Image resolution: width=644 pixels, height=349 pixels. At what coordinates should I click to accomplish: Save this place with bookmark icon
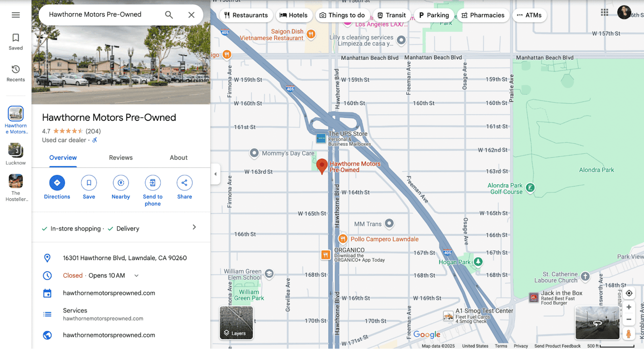click(x=89, y=183)
